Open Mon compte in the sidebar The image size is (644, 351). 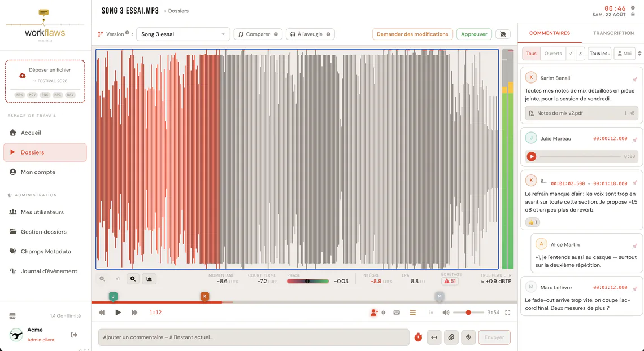45,172
